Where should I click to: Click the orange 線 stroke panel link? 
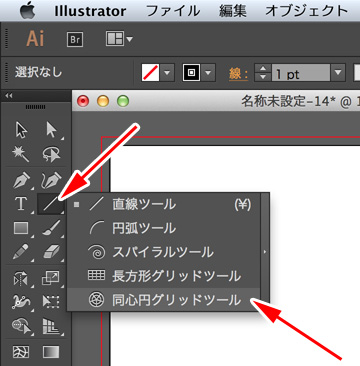coord(238,74)
